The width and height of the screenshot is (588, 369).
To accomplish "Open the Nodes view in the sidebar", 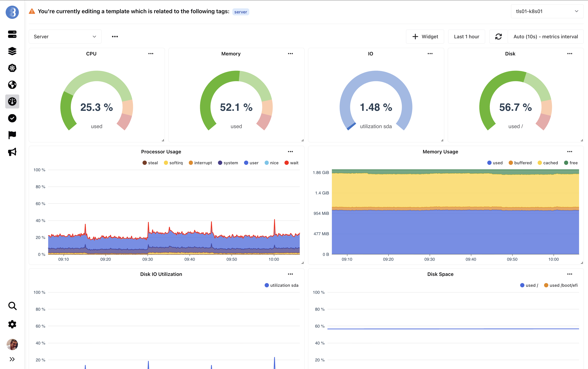I will (12, 35).
